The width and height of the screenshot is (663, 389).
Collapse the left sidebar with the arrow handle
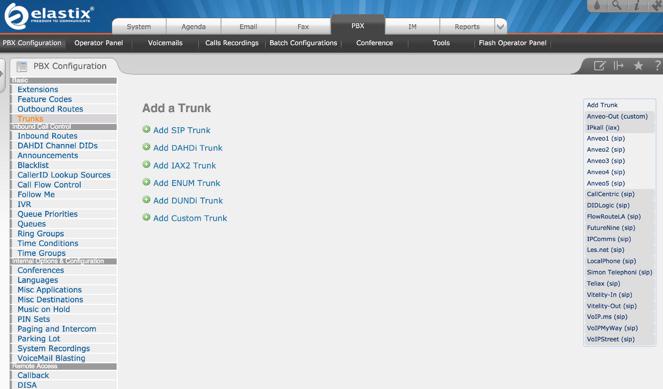click(2, 74)
